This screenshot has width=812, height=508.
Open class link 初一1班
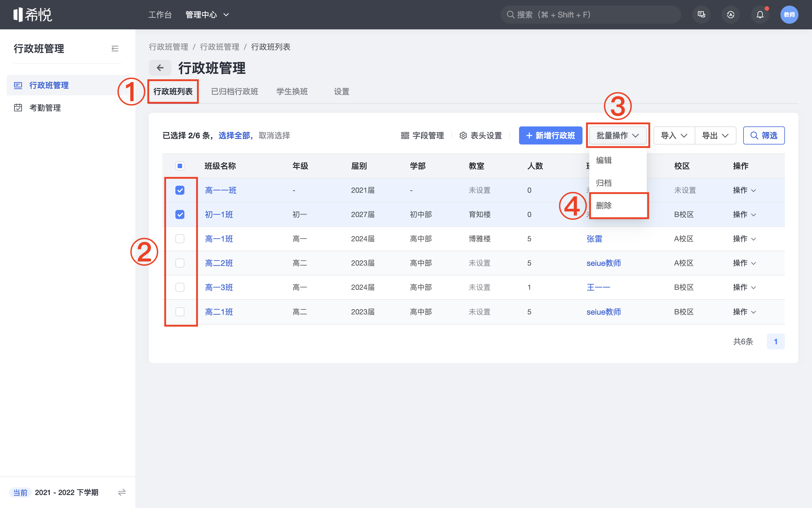coord(219,214)
